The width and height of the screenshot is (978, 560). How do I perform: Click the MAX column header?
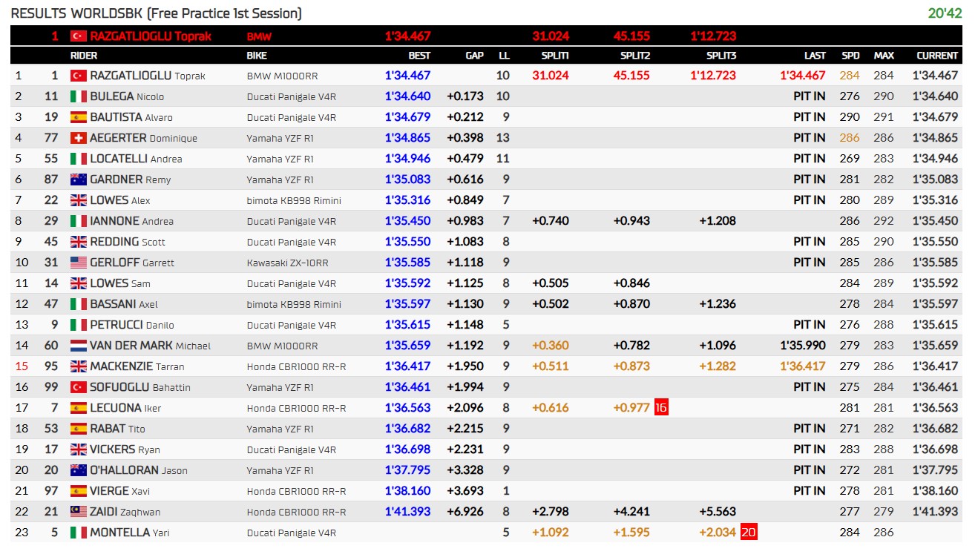click(884, 56)
